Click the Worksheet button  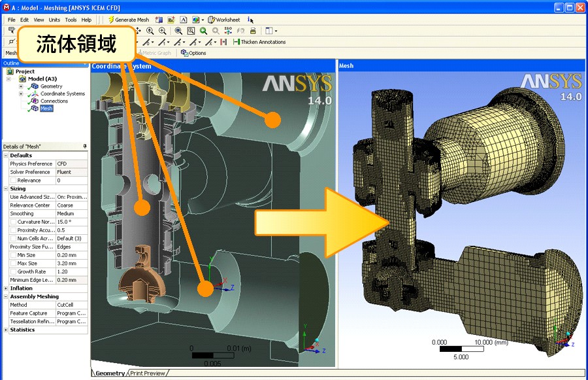tap(224, 20)
